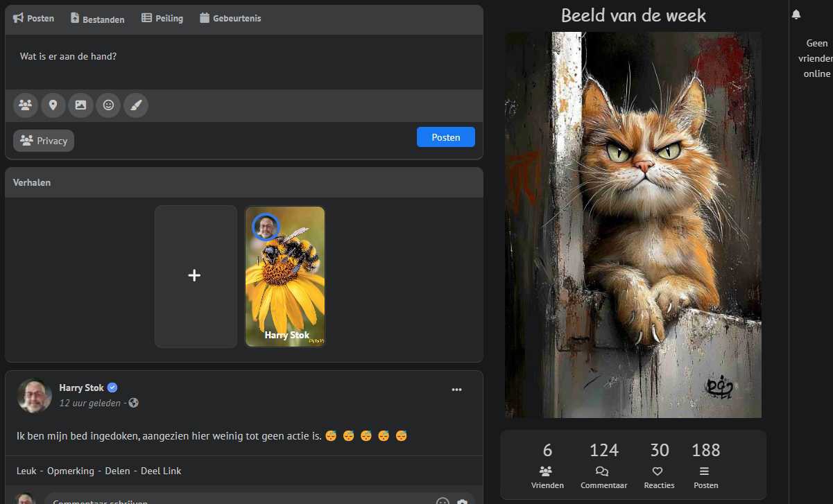Image resolution: width=833 pixels, height=504 pixels.
Task: Click the add photo icon
Action: click(80, 105)
